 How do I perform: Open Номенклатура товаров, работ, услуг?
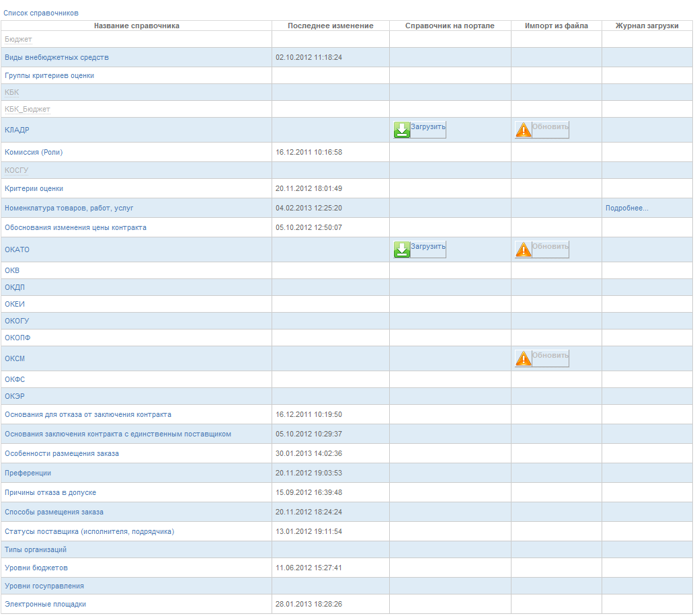pyautogui.click(x=69, y=208)
